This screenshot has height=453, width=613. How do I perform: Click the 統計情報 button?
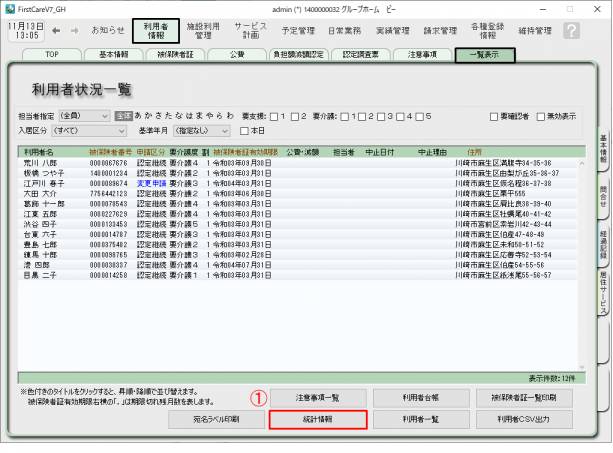pyautogui.click(x=318, y=419)
